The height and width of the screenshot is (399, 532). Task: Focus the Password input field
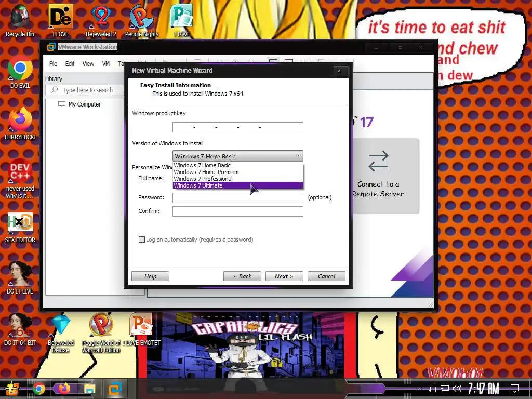[x=238, y=198]
